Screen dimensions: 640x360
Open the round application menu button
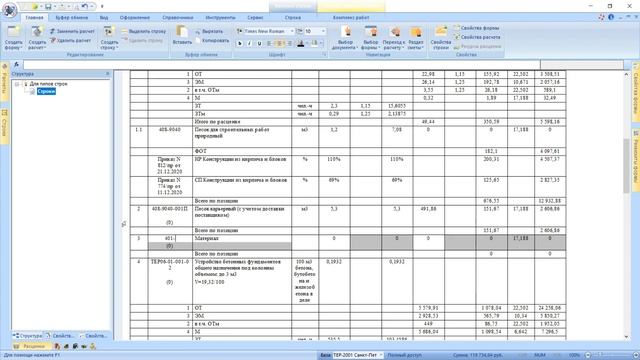9,10
